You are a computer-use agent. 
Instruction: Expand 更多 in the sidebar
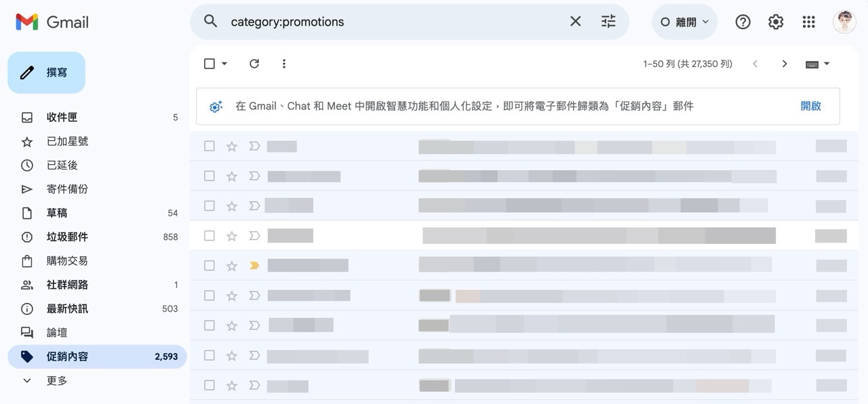[57, 381]
